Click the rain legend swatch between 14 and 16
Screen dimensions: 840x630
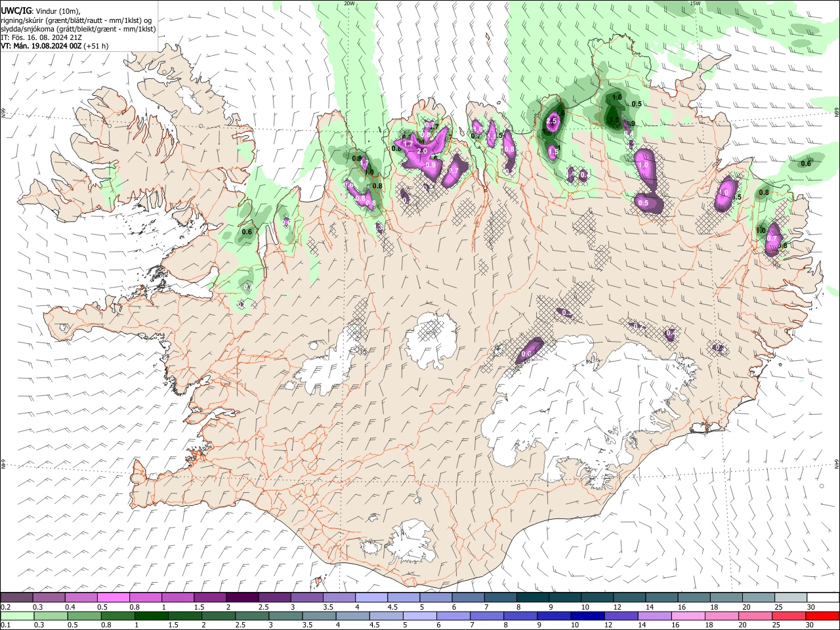[654, 616]
